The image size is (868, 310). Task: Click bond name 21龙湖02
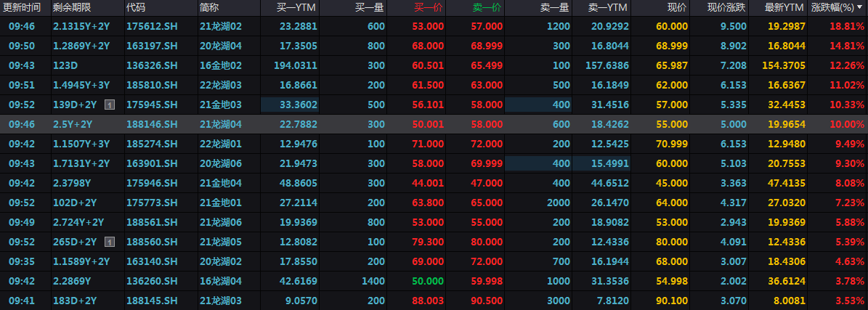(221, 26)
